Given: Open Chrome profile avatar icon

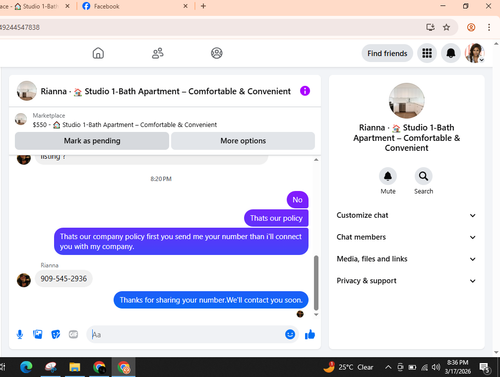Looking at the screenshot, I should tap(471, 27).
